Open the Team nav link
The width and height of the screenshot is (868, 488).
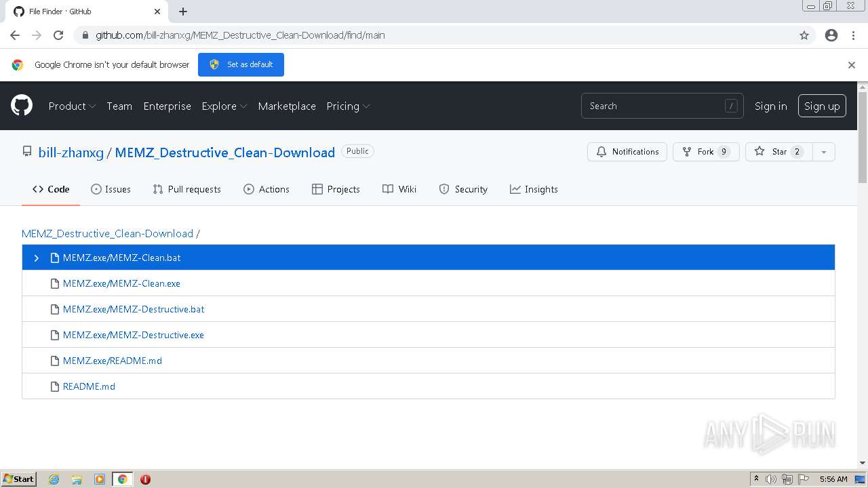(x=119, y=106)
